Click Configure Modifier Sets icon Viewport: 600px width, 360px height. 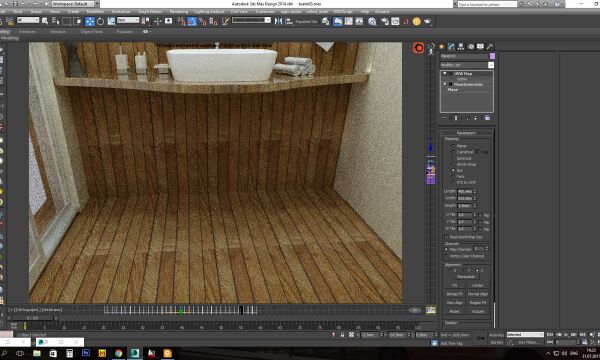pos(488,118)
